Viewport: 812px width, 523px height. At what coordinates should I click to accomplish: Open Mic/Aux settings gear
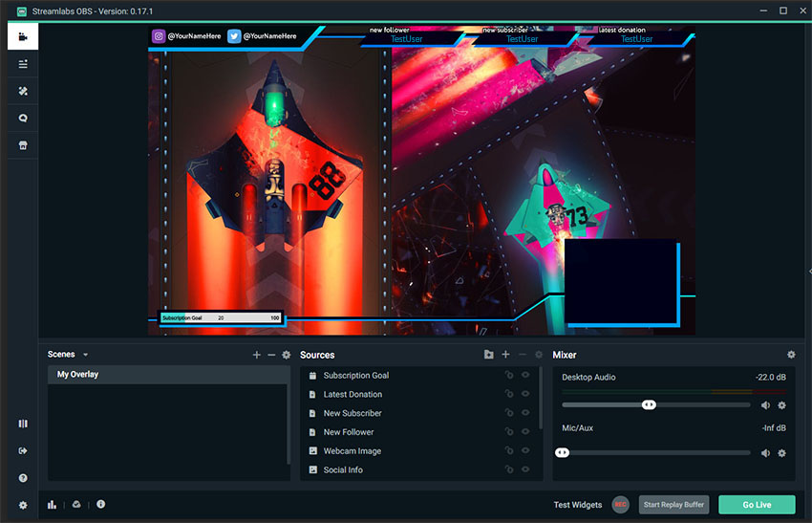(782, 453)
